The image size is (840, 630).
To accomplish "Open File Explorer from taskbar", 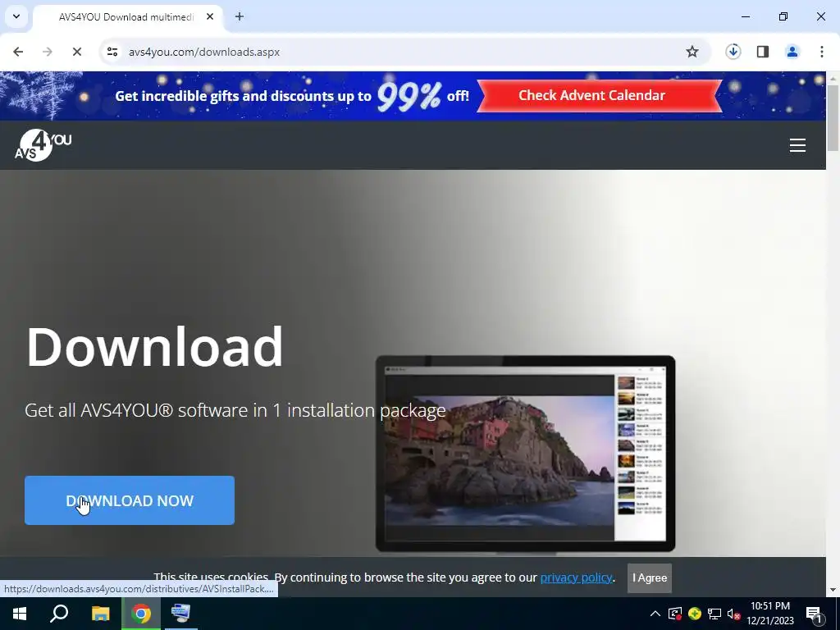I will (100, 614).
